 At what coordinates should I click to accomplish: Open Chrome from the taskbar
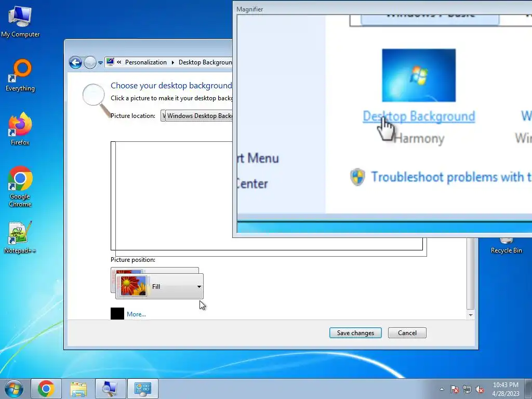pyautogui.click(x=46, y=389)
